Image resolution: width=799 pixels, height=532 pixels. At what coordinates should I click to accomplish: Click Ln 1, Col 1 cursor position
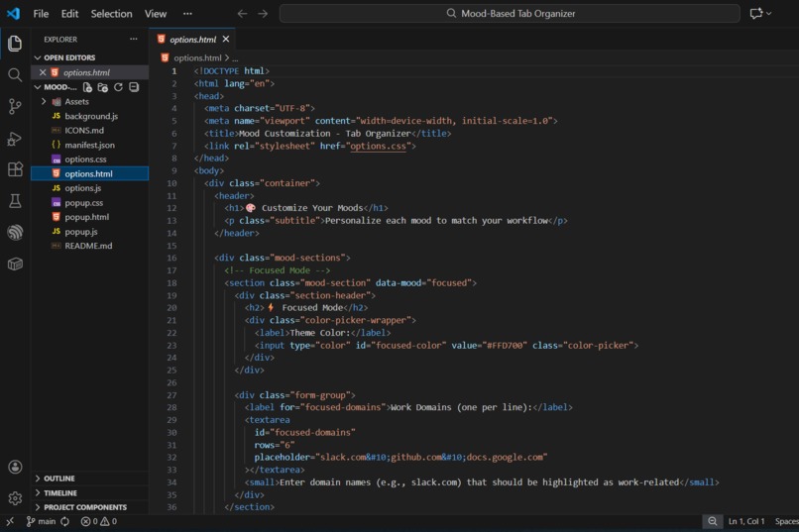coord(746,521)
